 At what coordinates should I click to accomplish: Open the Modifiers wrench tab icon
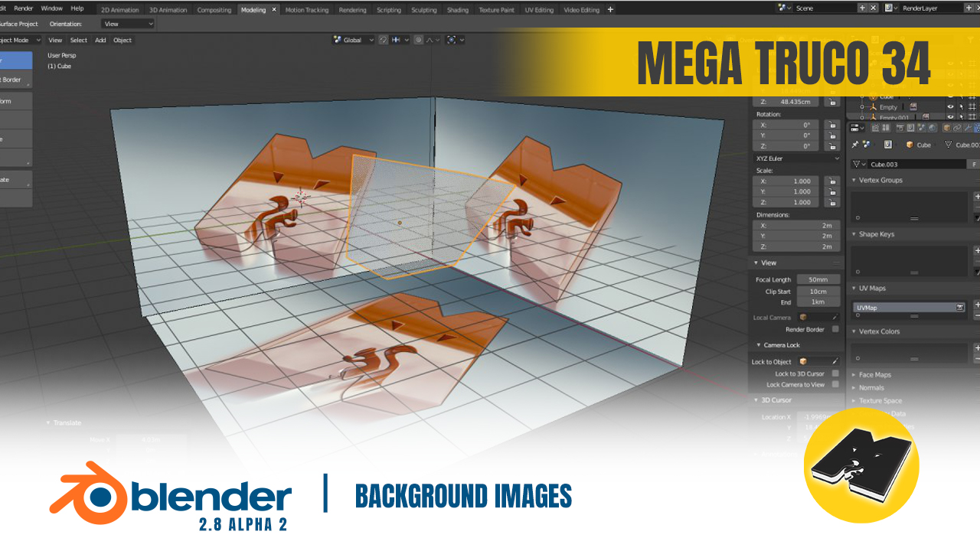[x=968, y=128]
